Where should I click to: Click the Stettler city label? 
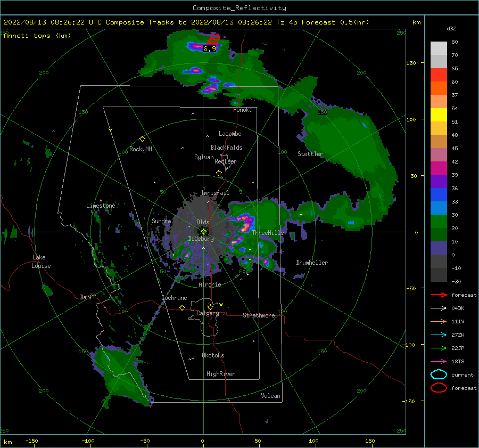click(310, 154)
